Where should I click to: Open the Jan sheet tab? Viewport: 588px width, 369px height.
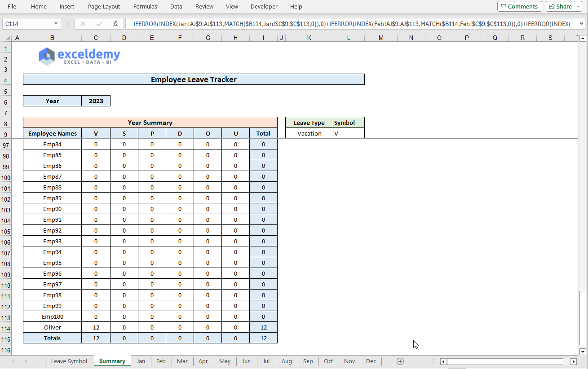(x=141, y=361)
